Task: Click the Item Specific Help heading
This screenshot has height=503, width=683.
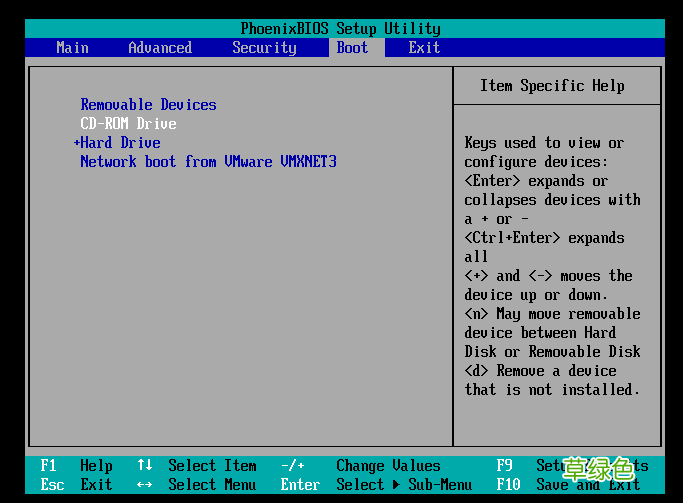Action: tap(552, 85)
